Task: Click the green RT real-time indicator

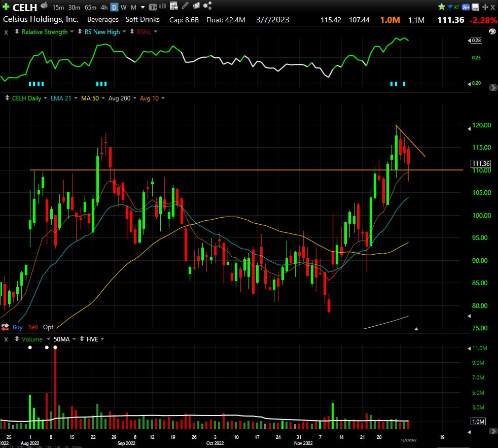Action: coord(457,7)
